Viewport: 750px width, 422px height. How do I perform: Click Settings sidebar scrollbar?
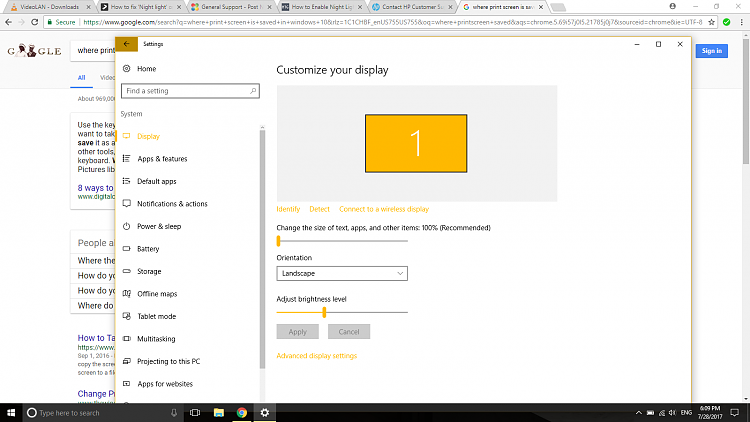(262, 249)
